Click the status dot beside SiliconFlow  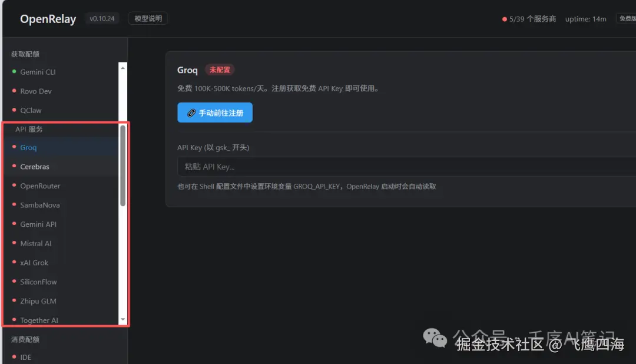(x=15, y=282)
